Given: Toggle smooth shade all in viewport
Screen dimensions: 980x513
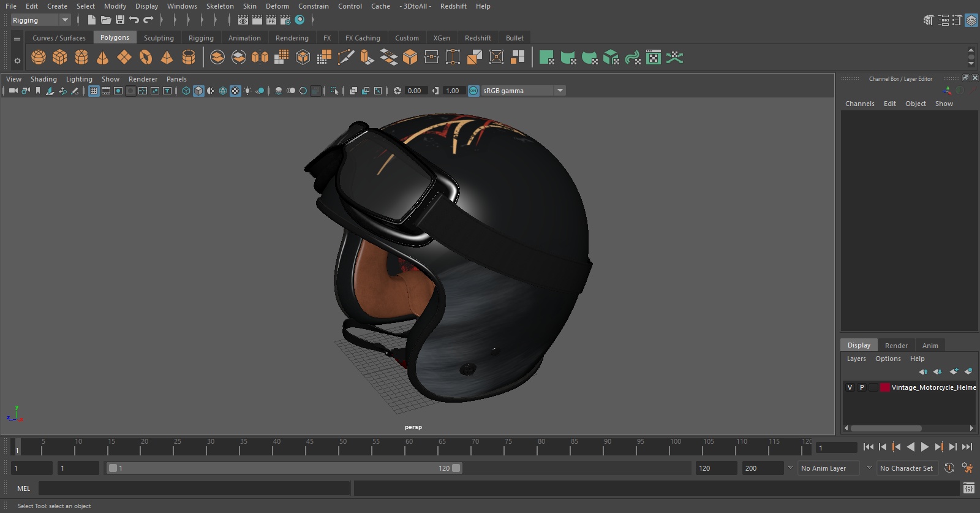Looking at the screenshot, I should click(198, 91).
